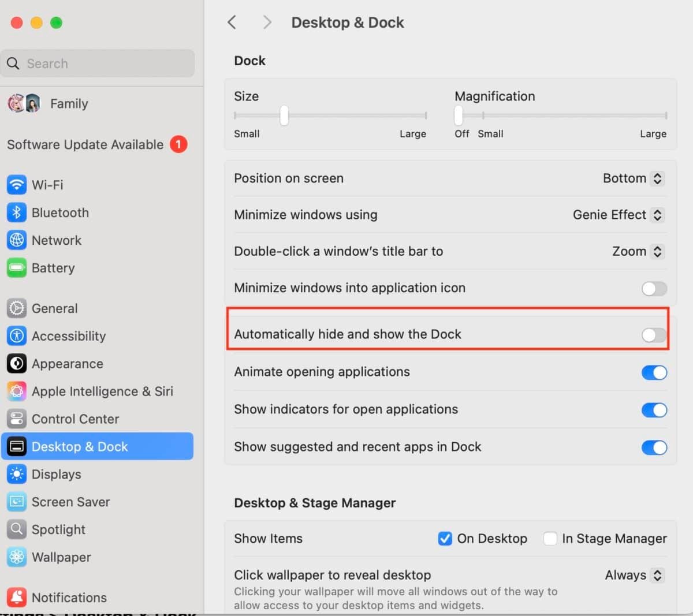Select the Accessibility icon

[x=17, y=336]
